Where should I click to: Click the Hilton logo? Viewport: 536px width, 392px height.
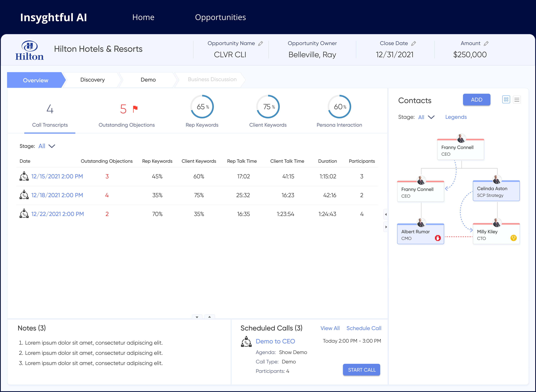click(x=29, y=50)
